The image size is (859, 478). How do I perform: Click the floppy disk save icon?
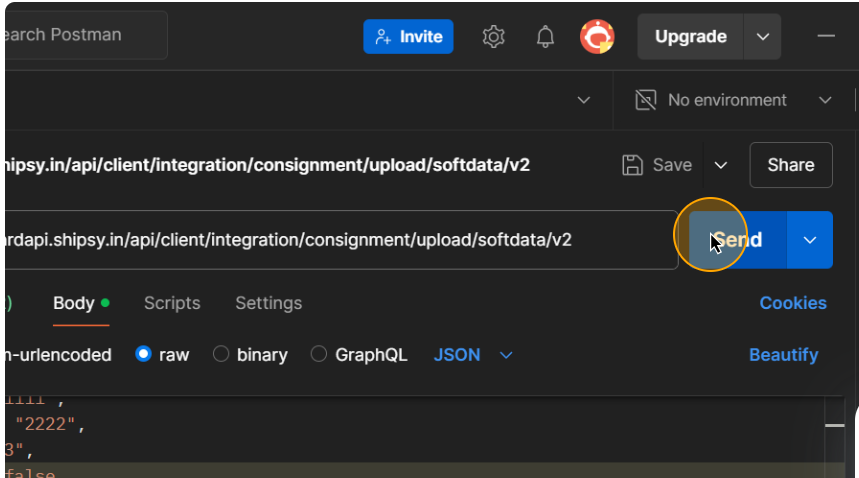(x=632, y=165)
